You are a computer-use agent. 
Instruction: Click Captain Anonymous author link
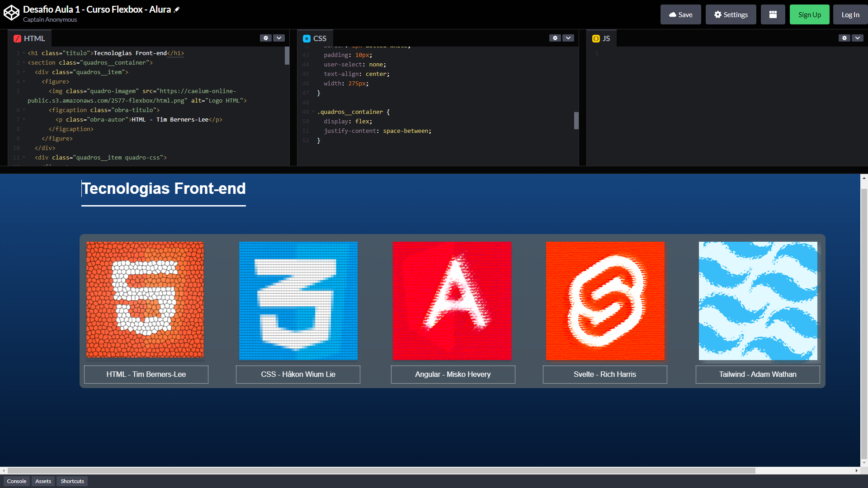tap(50, 19)
